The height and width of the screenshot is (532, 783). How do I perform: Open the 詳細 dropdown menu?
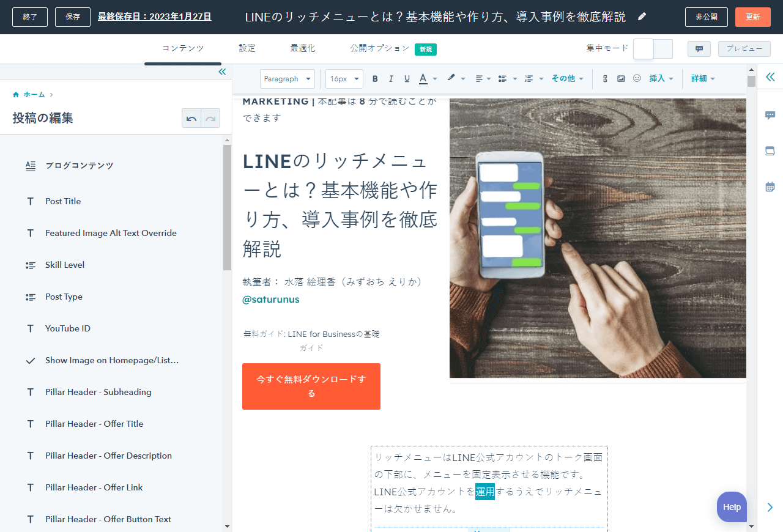tap(703, 78)
